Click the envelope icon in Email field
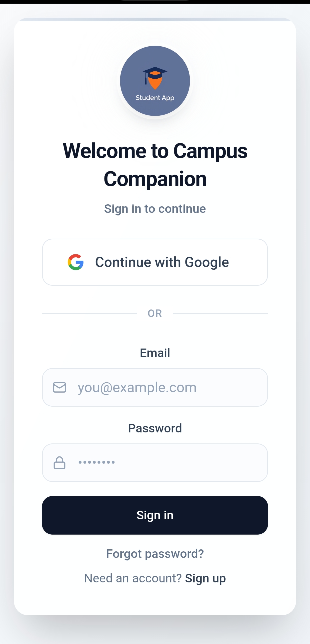Screen dimensions: 310x644 [59, 387]
